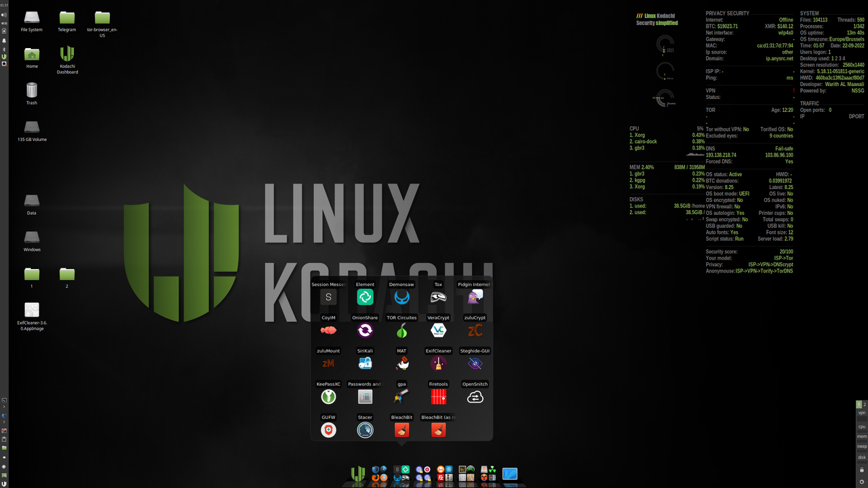This screenshot has width=868, height=488.
Task: Open the show desktop icon in dock
Action: tap(509, 473)
